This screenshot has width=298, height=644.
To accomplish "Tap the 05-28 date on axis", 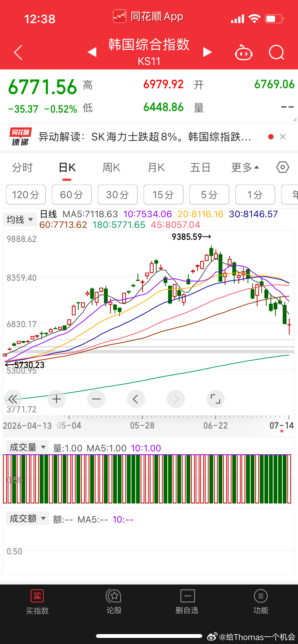I will pos(142,425).
